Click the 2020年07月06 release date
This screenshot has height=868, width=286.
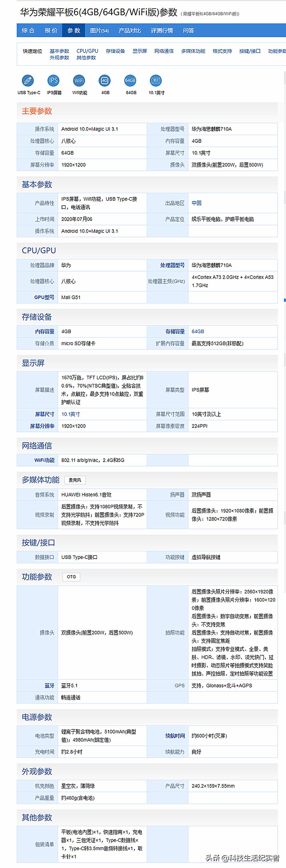(77, 219)
